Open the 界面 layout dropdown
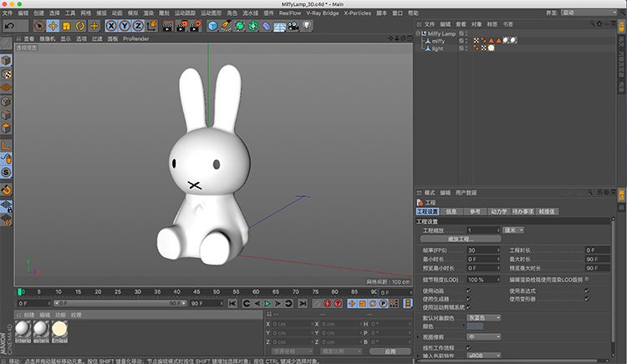627x364 pixels. (589, 13)
